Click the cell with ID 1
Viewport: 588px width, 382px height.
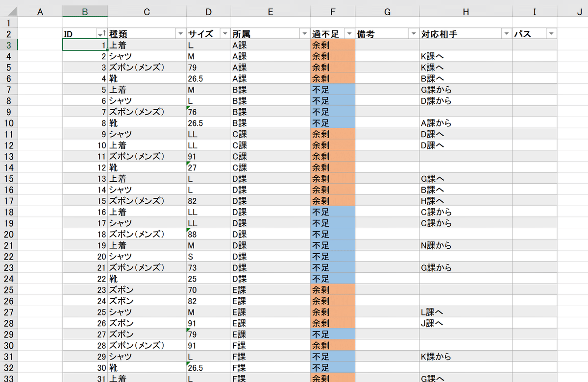coord(85,45)
